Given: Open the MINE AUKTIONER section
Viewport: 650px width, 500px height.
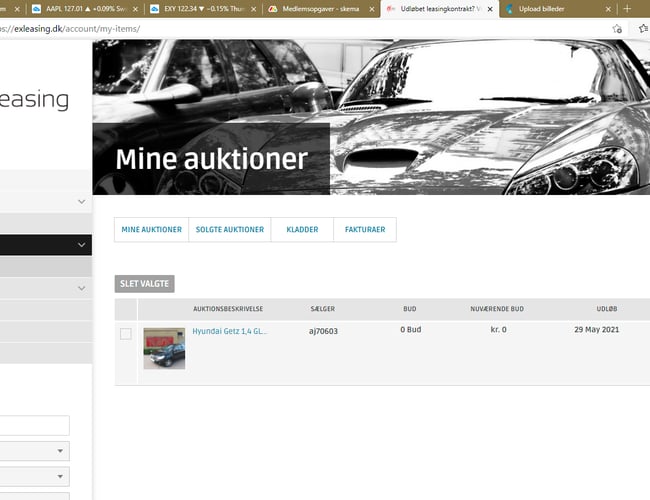Looking at the screenshot, I should click(x=151, y=229).
